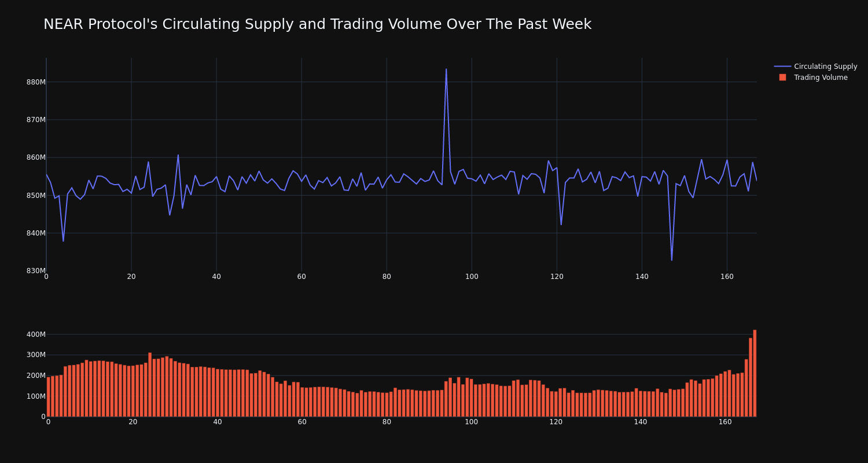This screenshot has height=463, width=868.
Task: Click the tallest volume bar at the end
Action: tap(755, 373)
